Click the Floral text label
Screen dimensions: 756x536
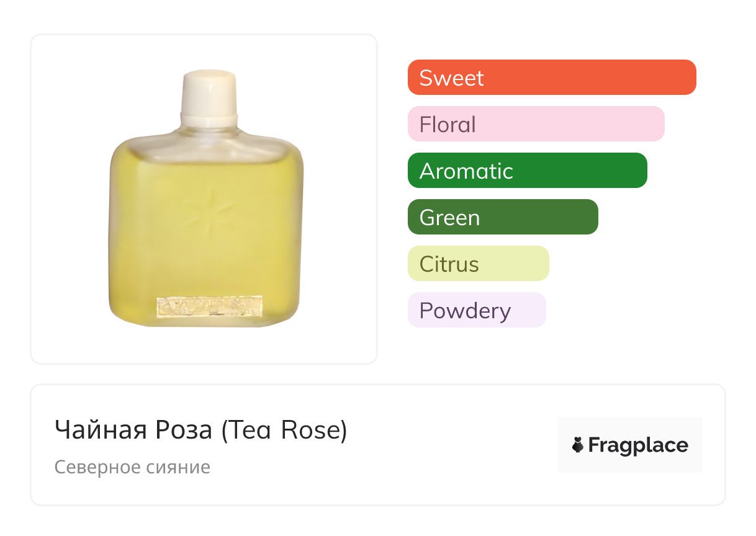coord(448,125)
